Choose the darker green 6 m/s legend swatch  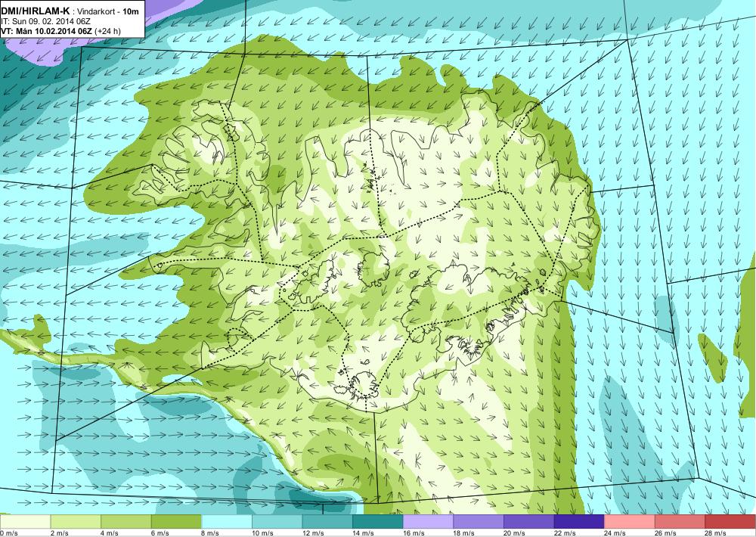[x=176, y=522]
